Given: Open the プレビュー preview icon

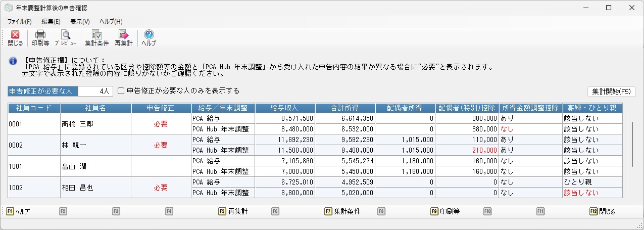Looking at the screenshot, I should tap(66, 38).
